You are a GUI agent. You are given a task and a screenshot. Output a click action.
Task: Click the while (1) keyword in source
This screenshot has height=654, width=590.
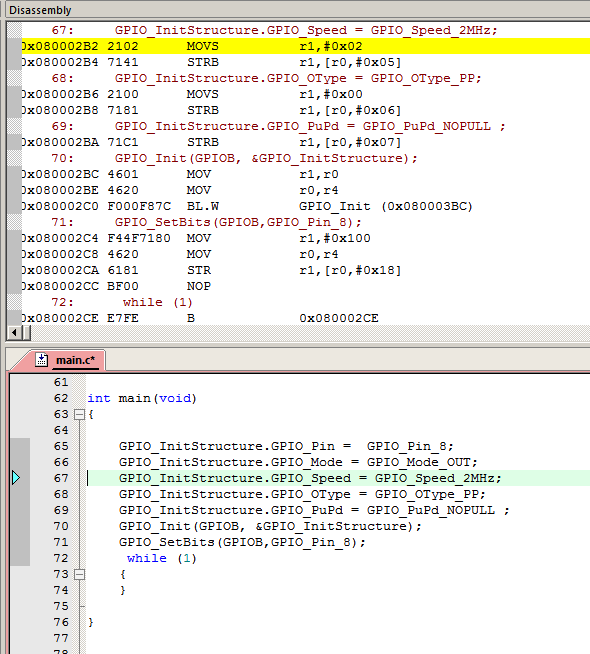pos(147,558)
